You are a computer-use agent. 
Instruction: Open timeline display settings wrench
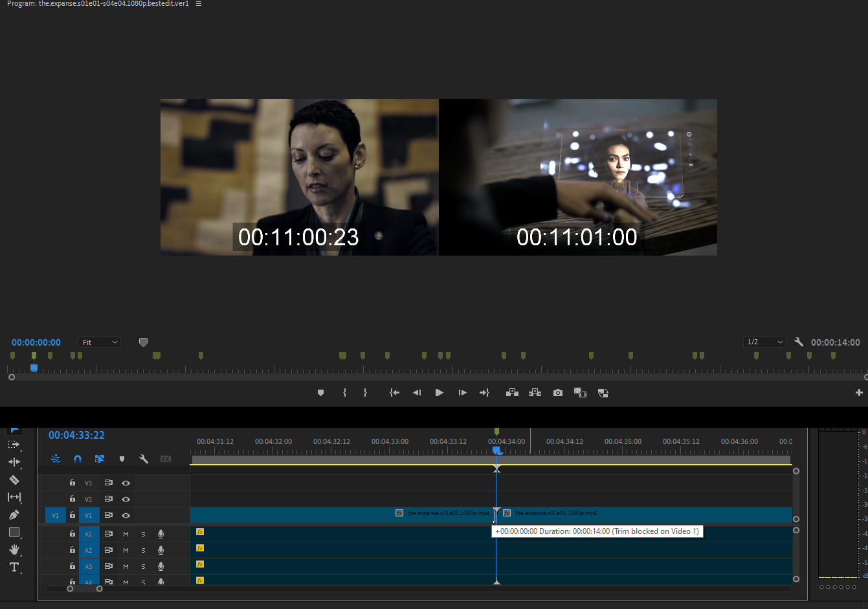click(144, 459)
